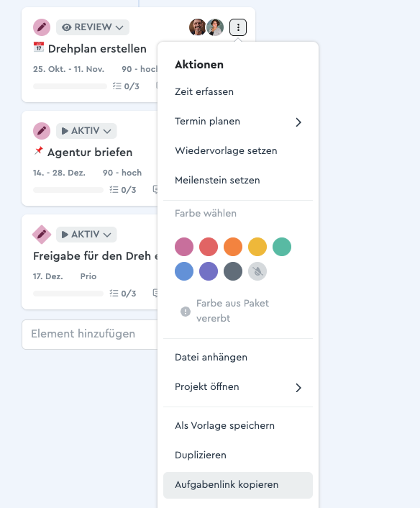The height and width of the screenshot is (508, 420).
Task: Open AKTIV status dropdown on Freigabe card
Action: (86, 235)
